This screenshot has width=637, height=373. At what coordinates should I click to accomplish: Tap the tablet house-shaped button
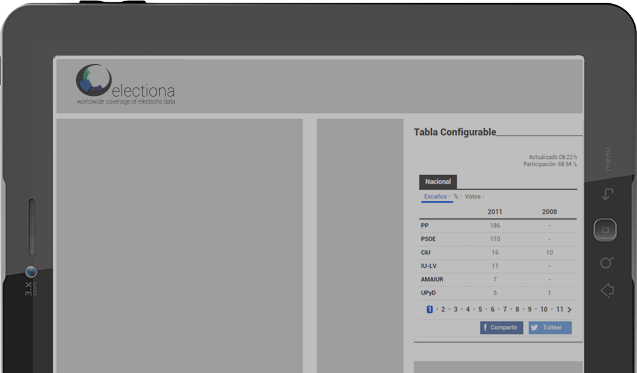607,291
